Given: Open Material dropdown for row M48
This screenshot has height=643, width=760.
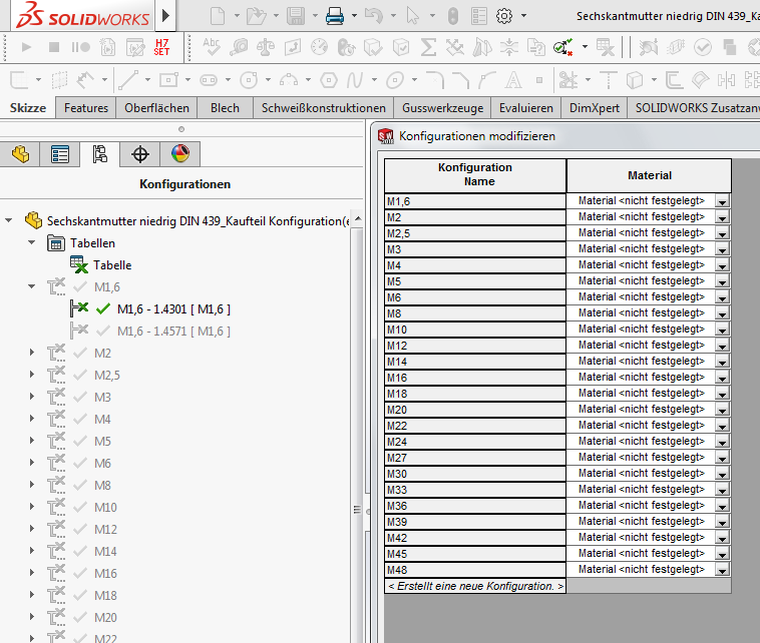Looking at the screenshot, I should pyautogui.click(x=722, y=570).
